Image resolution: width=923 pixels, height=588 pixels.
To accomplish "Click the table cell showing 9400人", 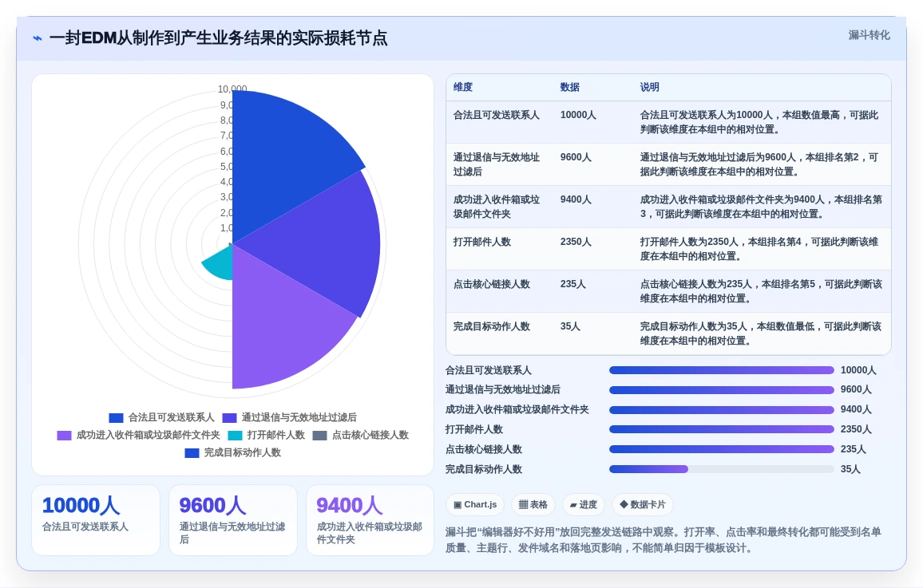I will point(576,200).
